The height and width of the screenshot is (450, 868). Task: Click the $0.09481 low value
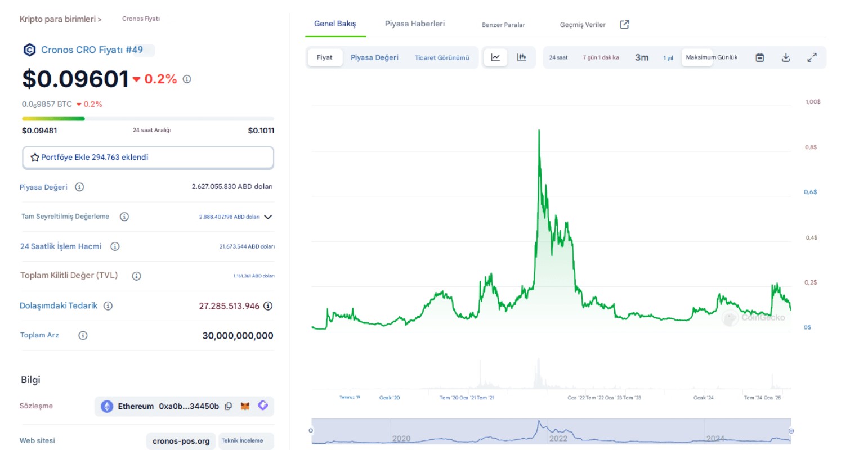tap(39, 130)
